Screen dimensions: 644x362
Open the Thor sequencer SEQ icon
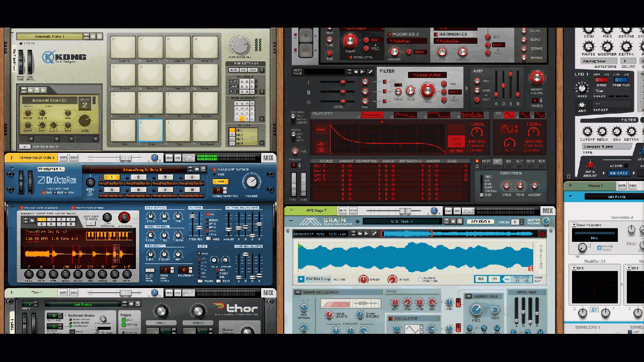point(169,293)
